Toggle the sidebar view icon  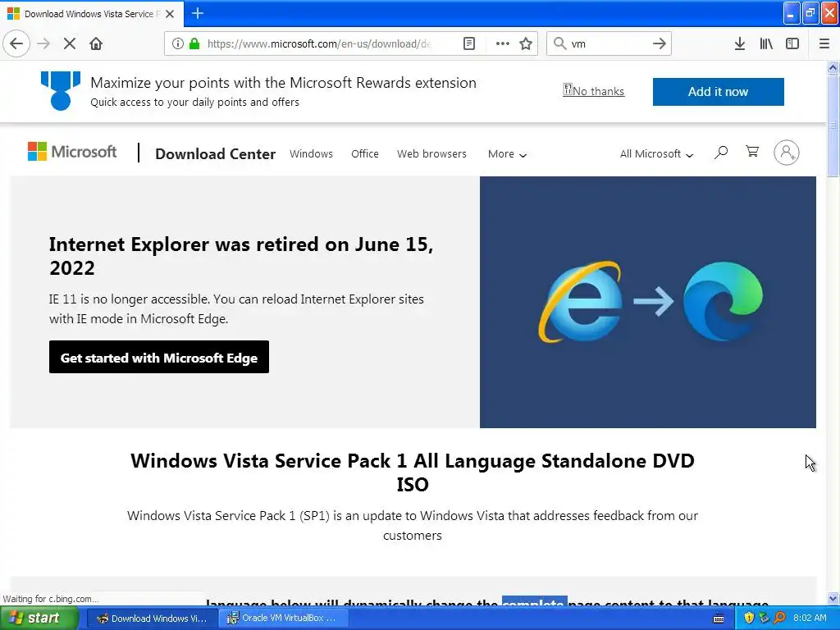tap(792, 43)
